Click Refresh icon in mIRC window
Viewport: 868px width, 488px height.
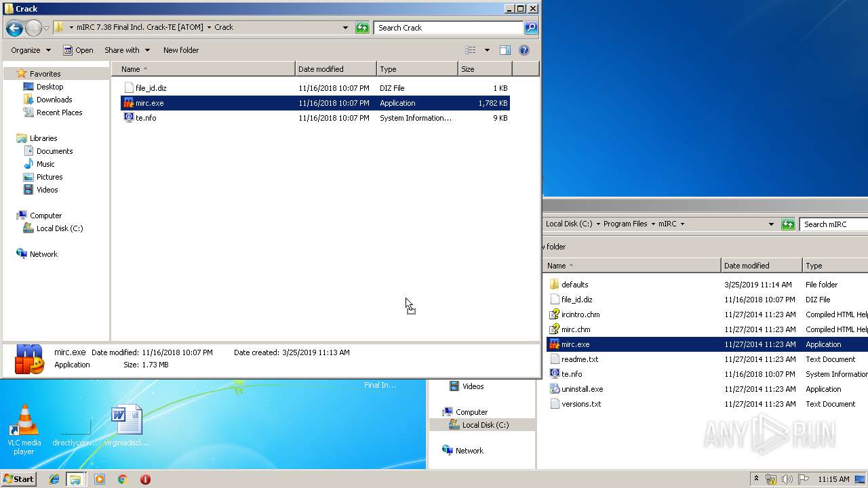point(788,224)
